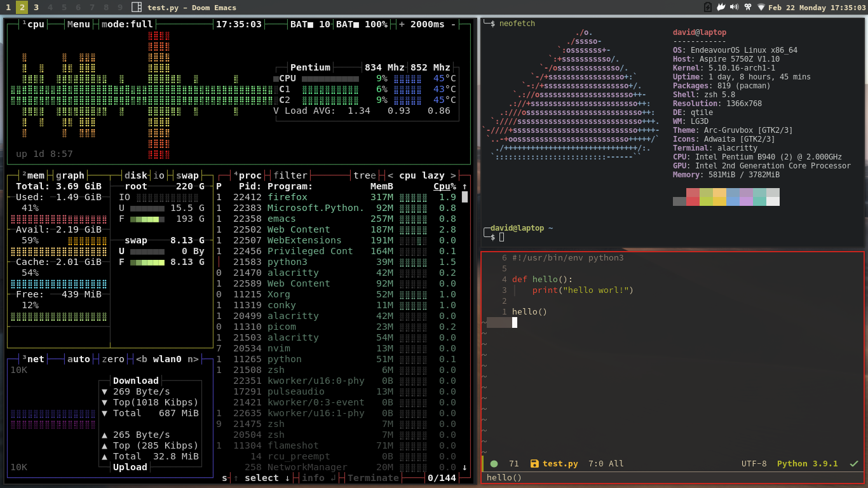Select the emacs process row
Viewport: 868px width, 488px height.
pos(337,219)
